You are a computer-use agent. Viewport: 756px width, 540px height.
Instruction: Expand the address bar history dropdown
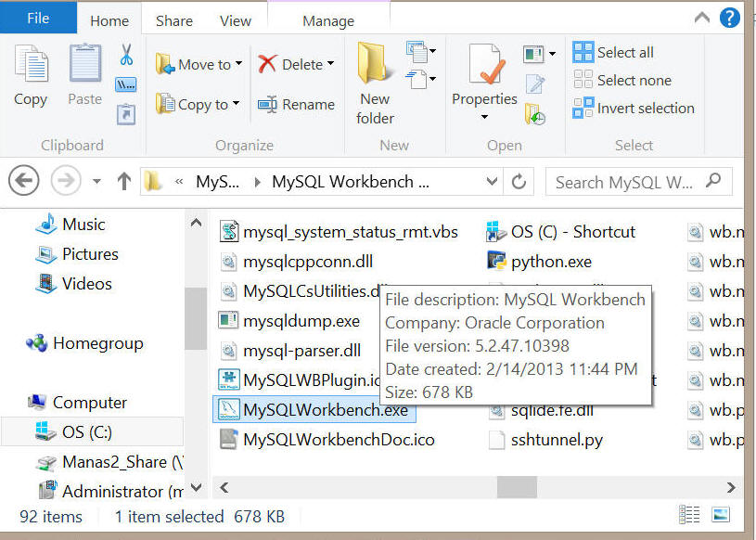tap(492, 181)
